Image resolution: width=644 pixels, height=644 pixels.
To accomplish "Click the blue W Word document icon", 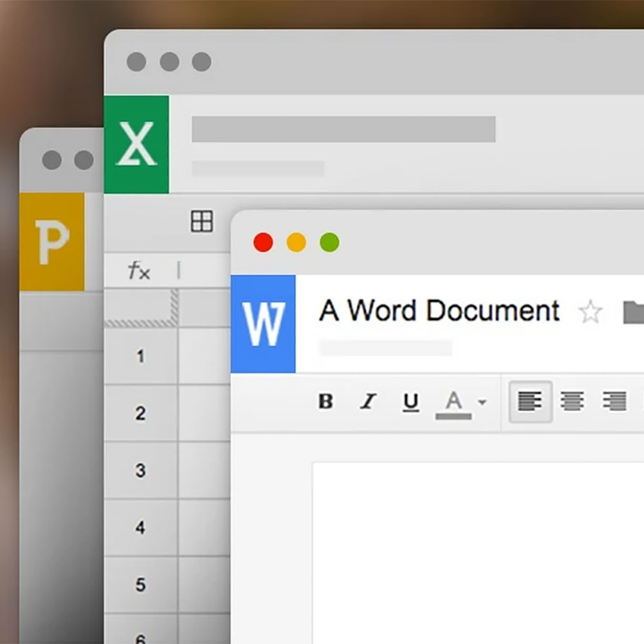I will click(263, 324).
